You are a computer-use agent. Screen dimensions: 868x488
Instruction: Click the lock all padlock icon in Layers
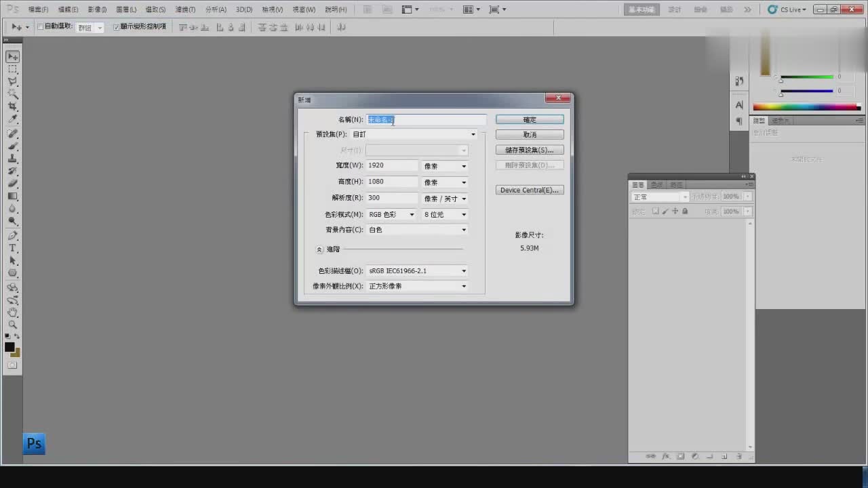(685, 211)
